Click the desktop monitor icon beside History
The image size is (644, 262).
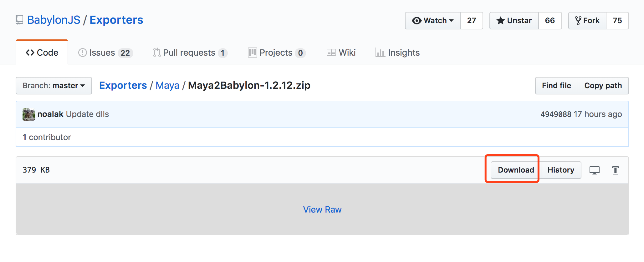point(594,170)
